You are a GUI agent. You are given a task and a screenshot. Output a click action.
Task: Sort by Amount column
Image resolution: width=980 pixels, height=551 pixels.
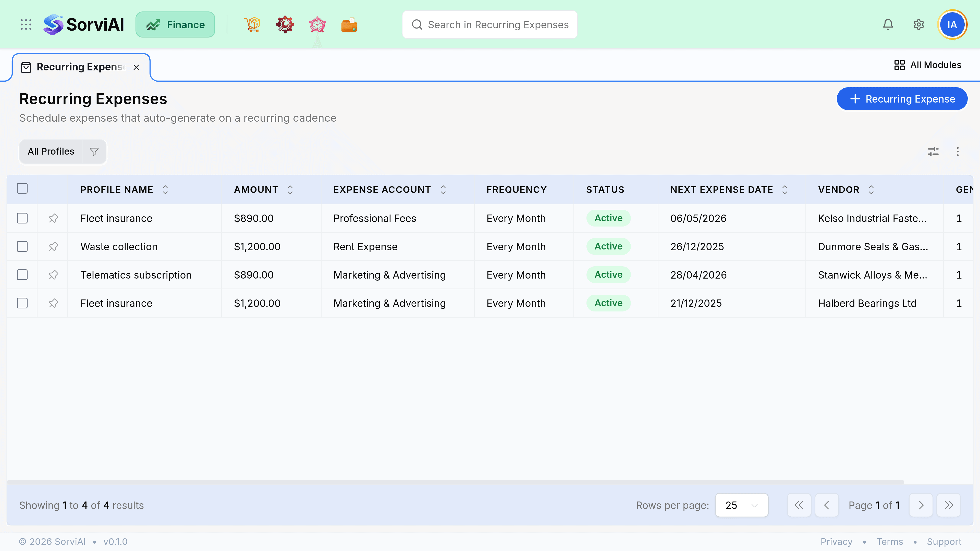(x=290, y=190)
